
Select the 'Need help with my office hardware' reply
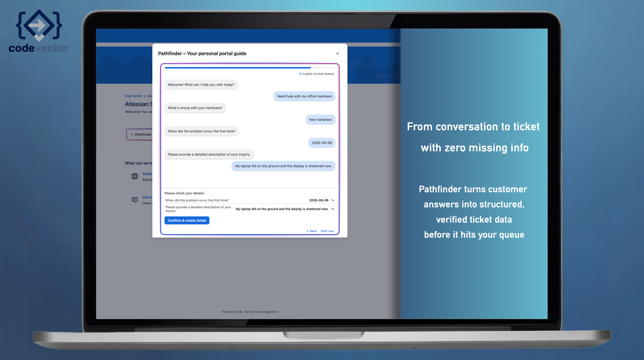[304, 96]
